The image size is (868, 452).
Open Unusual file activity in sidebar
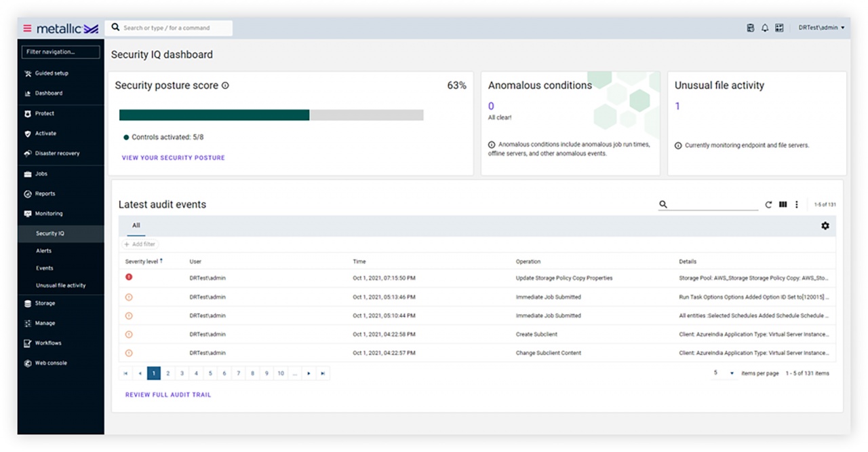60,286
